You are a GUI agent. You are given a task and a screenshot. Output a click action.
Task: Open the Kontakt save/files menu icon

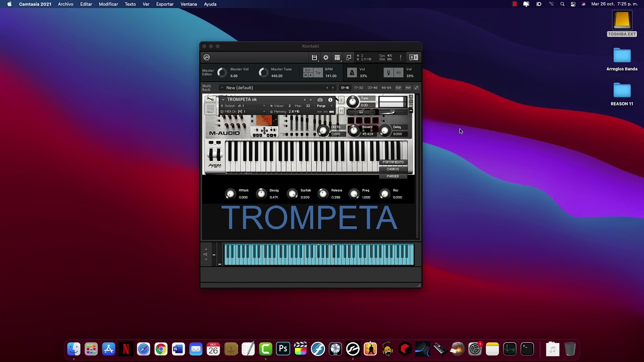314,57
